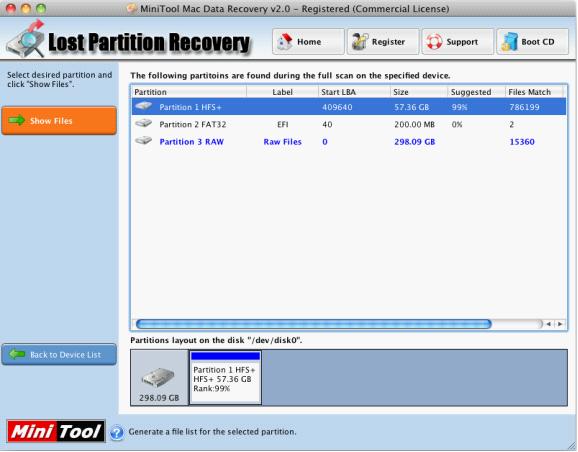Click the Register keys icon
The image size is (578, 452).
click(360, 42)
